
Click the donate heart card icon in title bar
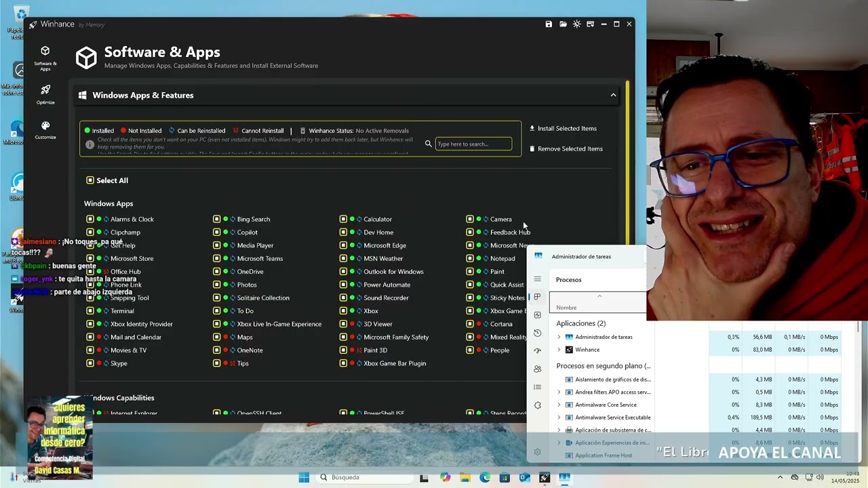[590, 24]
